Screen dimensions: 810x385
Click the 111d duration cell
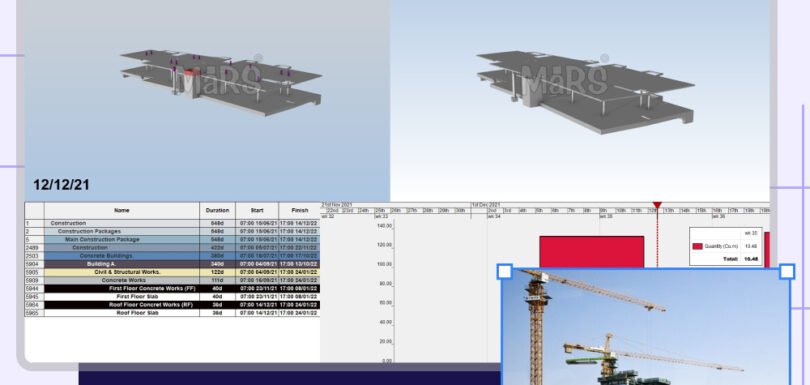click(217, 281)
